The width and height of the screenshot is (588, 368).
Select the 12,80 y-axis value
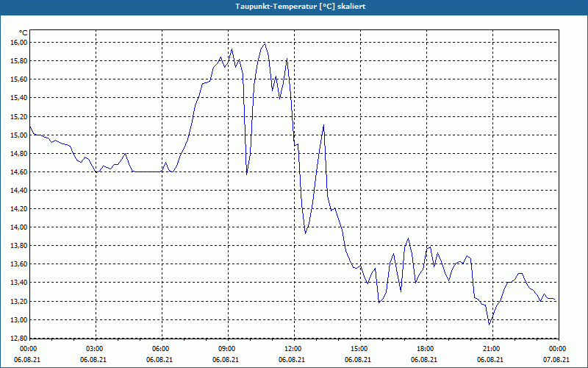pyautogui.click(x=21, y=339)
